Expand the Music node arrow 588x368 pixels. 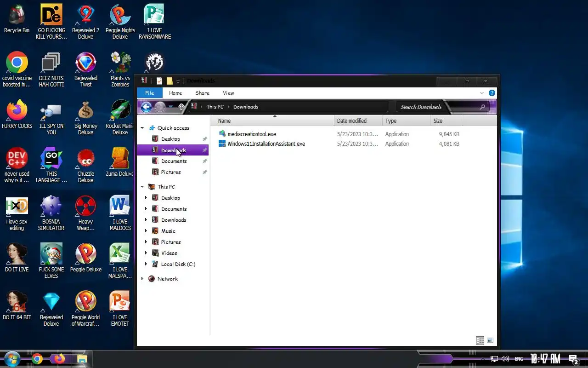coord(146,231)
